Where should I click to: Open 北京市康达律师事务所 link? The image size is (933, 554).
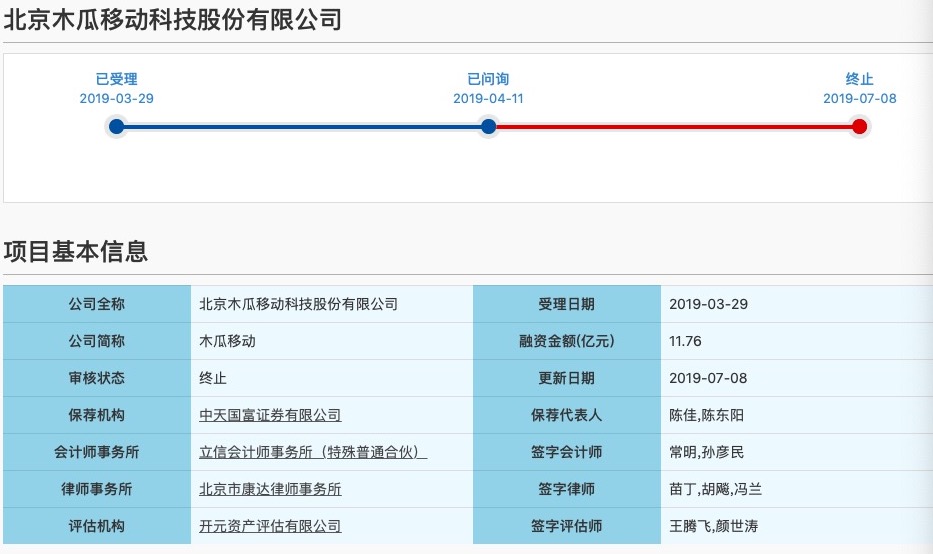point(270,489)
